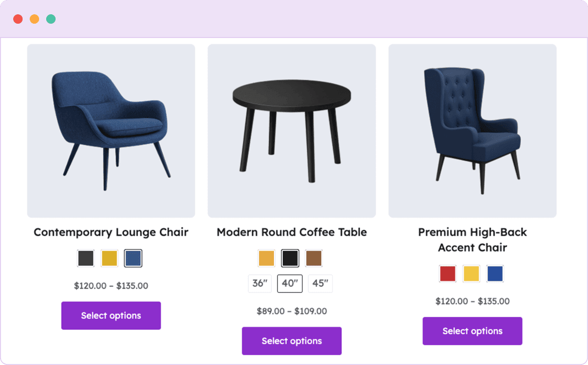This screenshot has width=588, height=365.
Task: Select orange swatch for Coffee Table
Action: click(266, 258)
